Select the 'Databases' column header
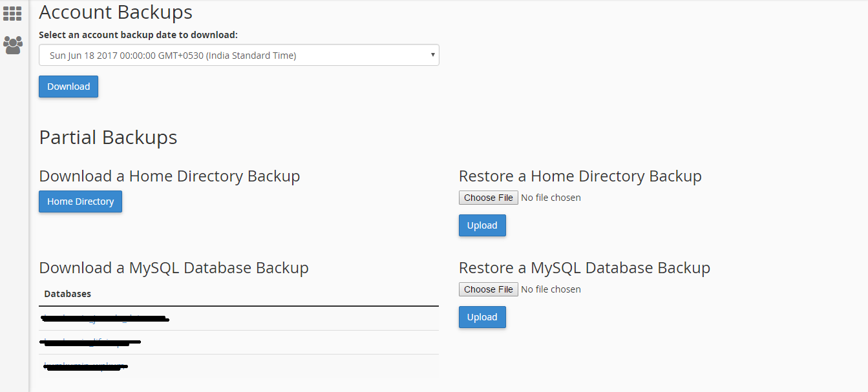This screenshot has height=392, width=868. (67, 294)
